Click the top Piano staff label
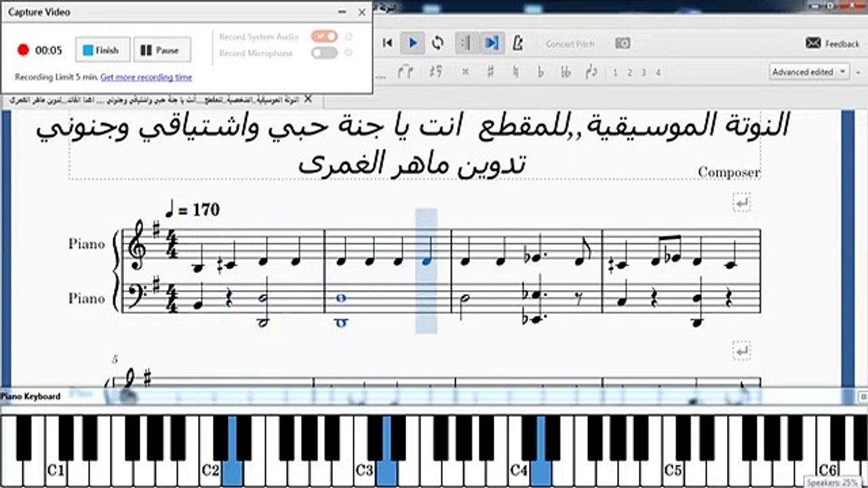This screenshot has width=868, height=488. tap(86, 244)
